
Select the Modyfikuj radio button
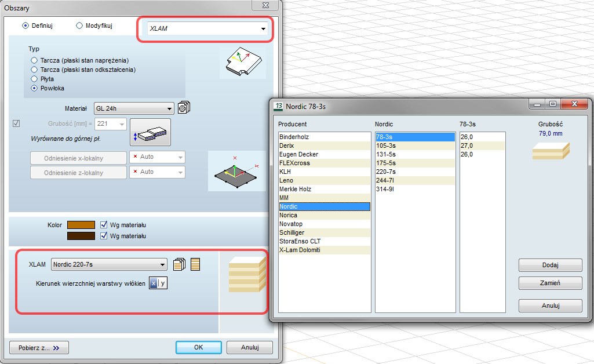(80, 26)
